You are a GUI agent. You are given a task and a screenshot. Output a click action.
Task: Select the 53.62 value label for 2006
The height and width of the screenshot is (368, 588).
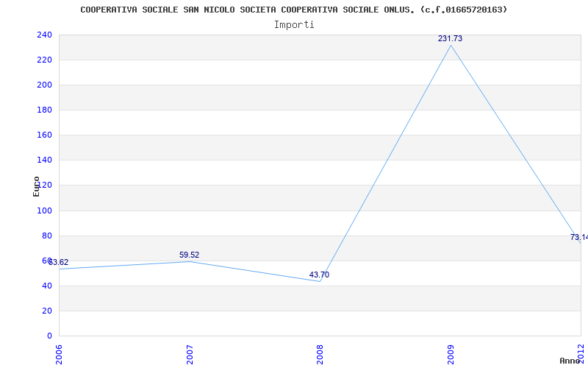59,263
